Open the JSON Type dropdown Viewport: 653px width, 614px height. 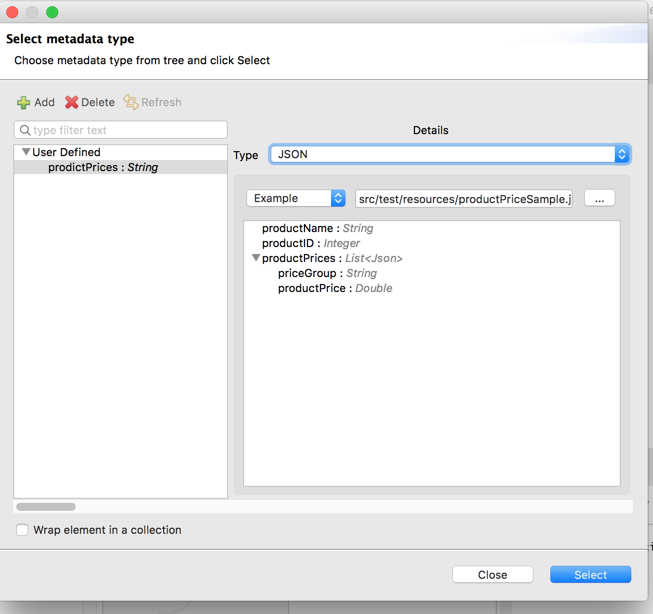point(450,155)
